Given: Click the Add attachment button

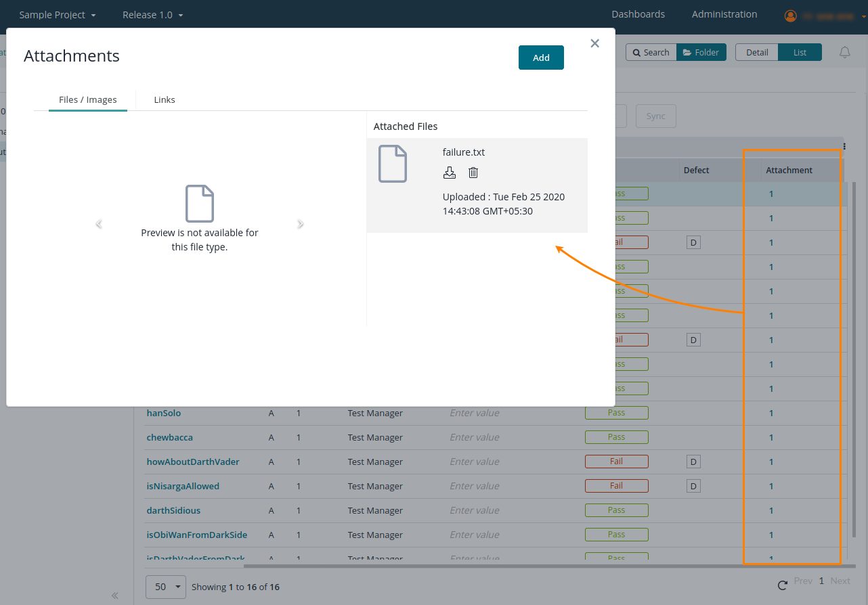Looking at the screenshot, I should (x=541, y=58).
